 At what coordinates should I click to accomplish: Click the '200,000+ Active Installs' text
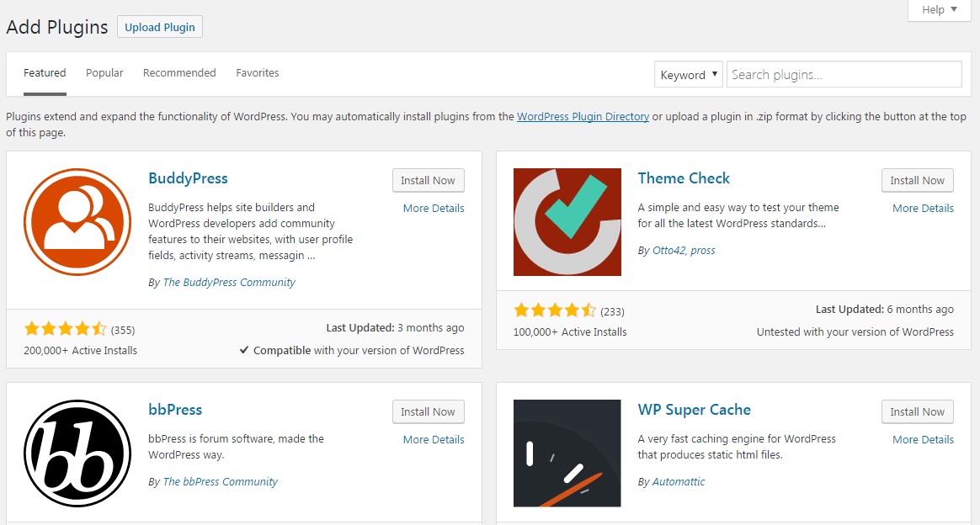coord(81,351)
